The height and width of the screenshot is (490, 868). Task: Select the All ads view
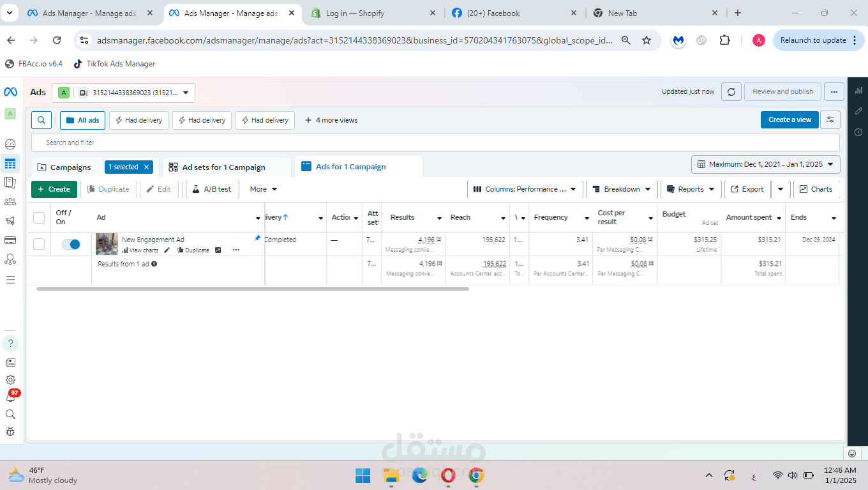[x=82, y=120]
